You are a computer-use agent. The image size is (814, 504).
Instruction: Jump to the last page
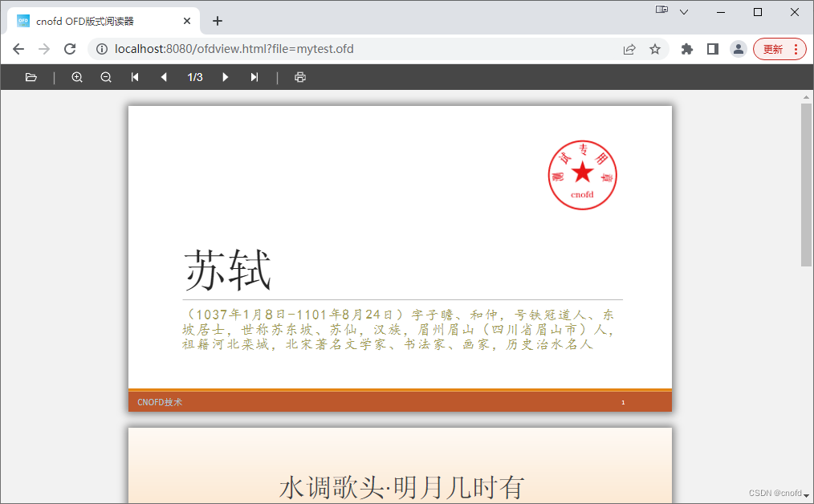point(254,77)
